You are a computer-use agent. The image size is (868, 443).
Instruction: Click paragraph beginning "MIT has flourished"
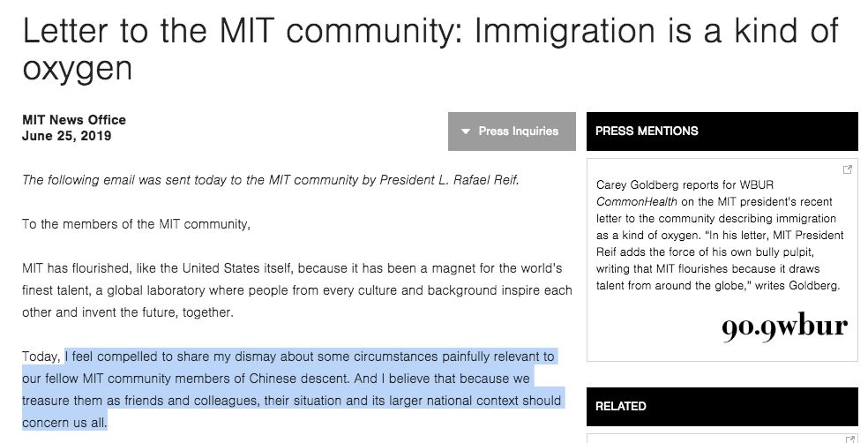click(296, 267)
